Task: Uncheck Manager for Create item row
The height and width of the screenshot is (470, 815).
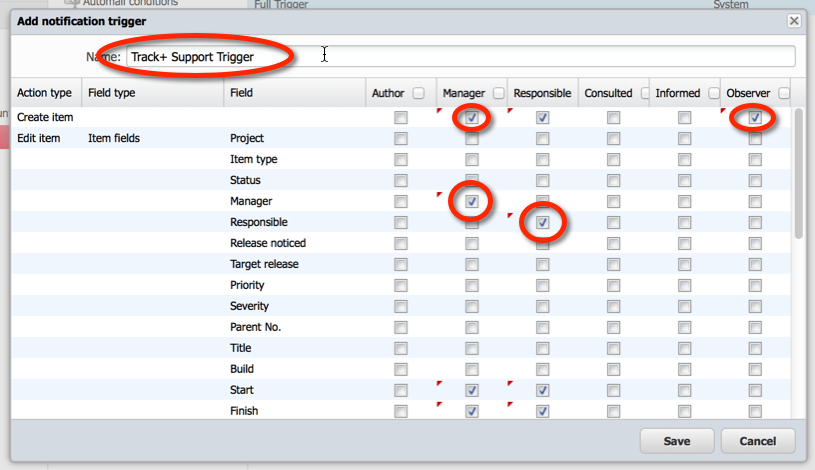Action: pos(472,118)
